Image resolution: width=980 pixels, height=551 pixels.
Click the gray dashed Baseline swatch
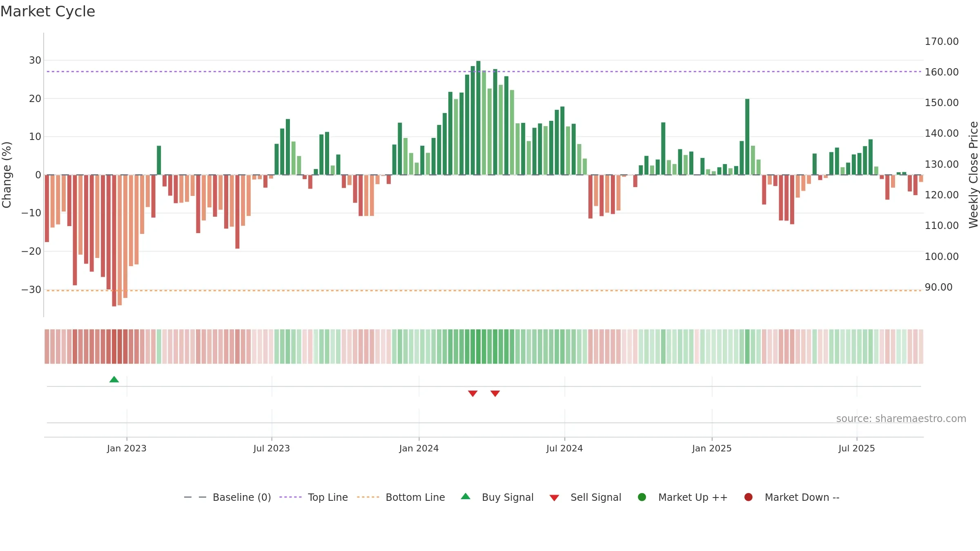[x=195, y=497]
